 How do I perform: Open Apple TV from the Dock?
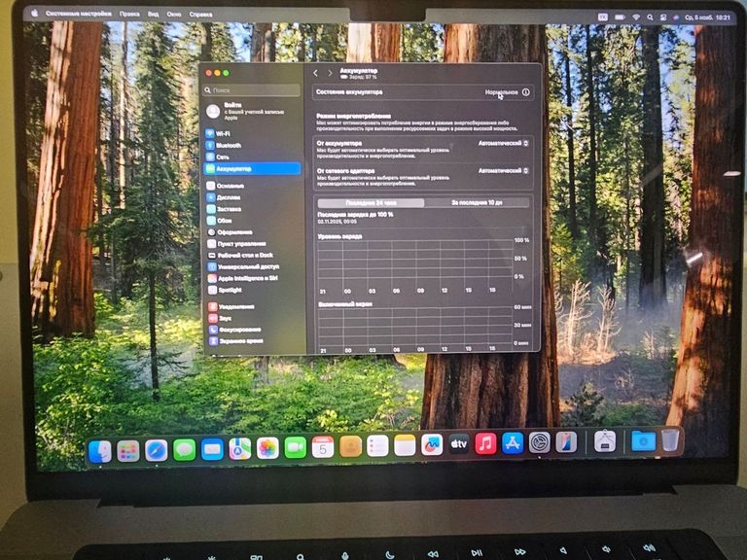[459, 444]
